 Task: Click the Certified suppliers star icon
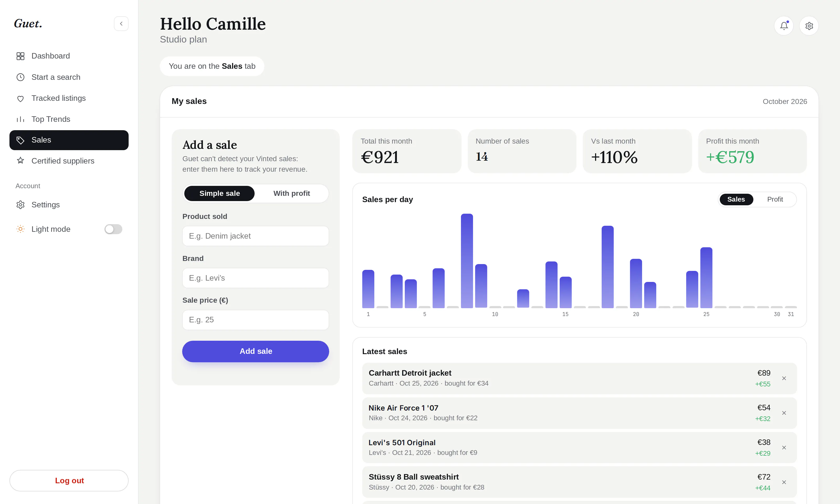pos(20,161)
